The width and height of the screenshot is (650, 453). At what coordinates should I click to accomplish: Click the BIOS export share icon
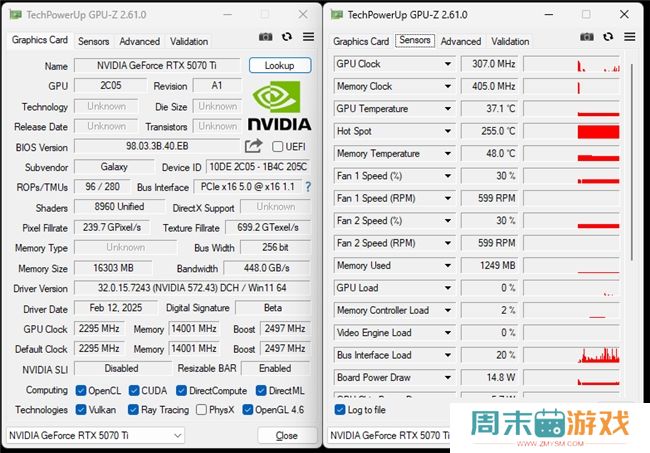point(252,147)
